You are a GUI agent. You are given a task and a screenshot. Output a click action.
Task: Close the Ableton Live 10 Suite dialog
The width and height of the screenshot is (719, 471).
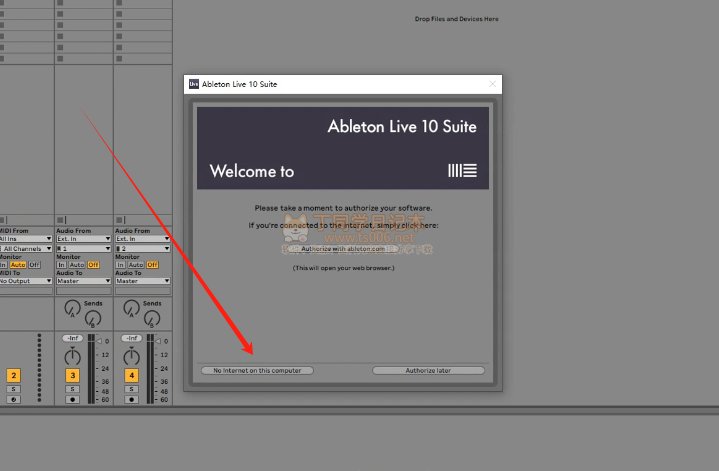pos(491,84)
